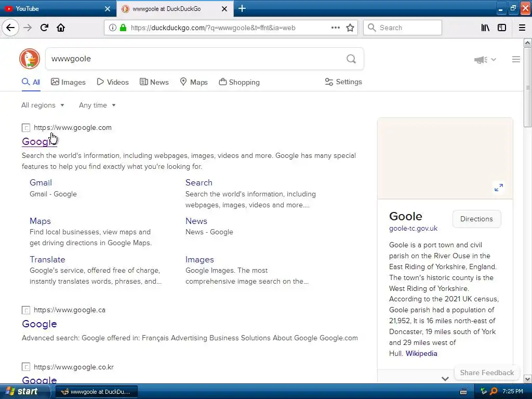Image resolution: width=532 pixels, height=399 pixels.
Task: Bookmark this page with the star
Action: [x=350, y=28]
